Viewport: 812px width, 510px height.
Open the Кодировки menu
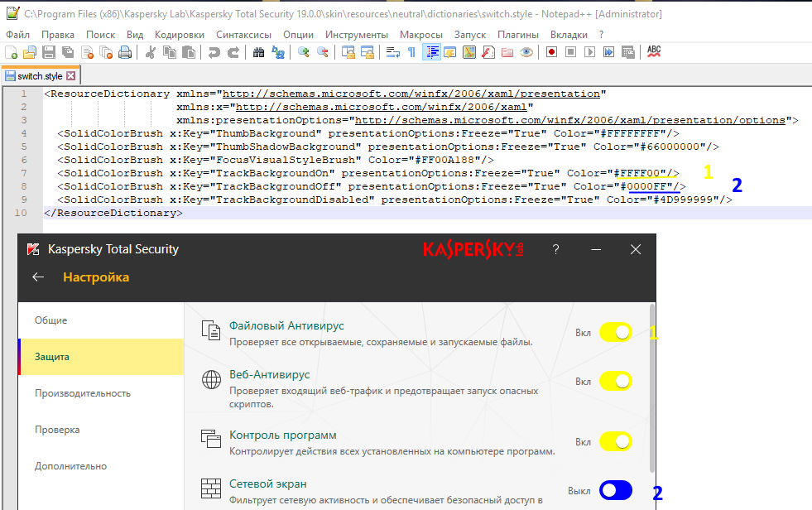[x=179, y=35]
